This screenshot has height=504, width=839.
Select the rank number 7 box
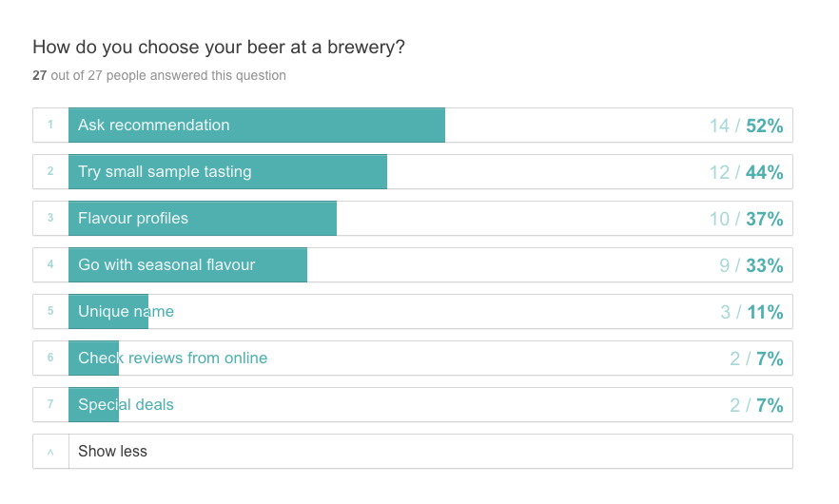pyautogui.click(x=50, y=405)
